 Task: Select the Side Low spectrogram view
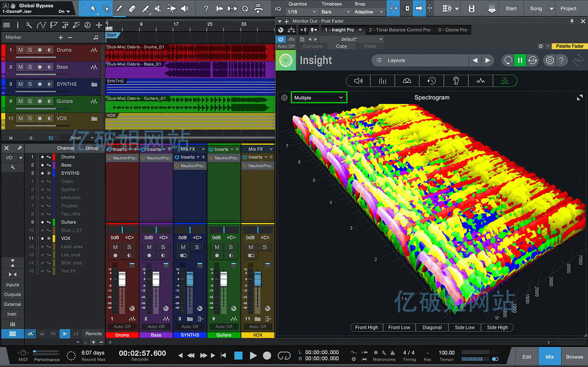[x=465, y=327]
